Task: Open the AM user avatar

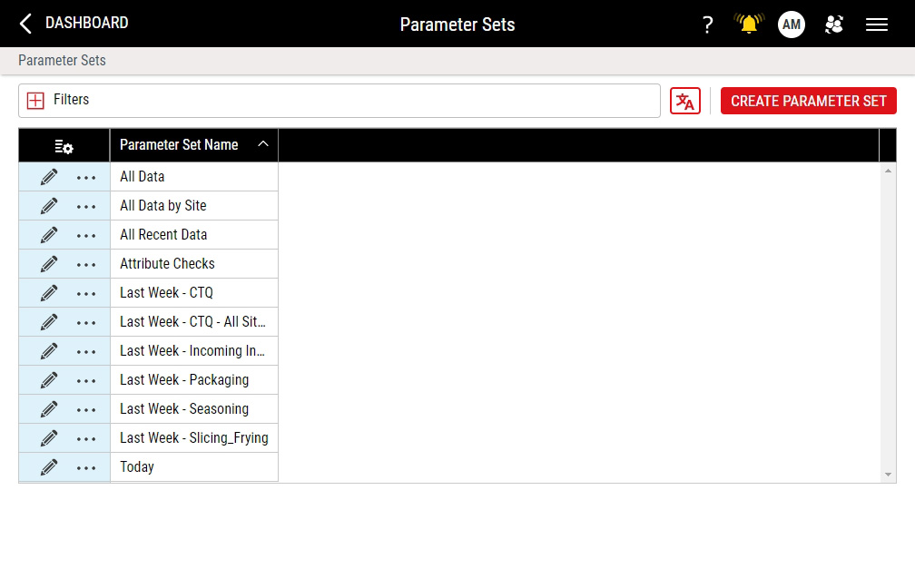Action: click(792, 24)
